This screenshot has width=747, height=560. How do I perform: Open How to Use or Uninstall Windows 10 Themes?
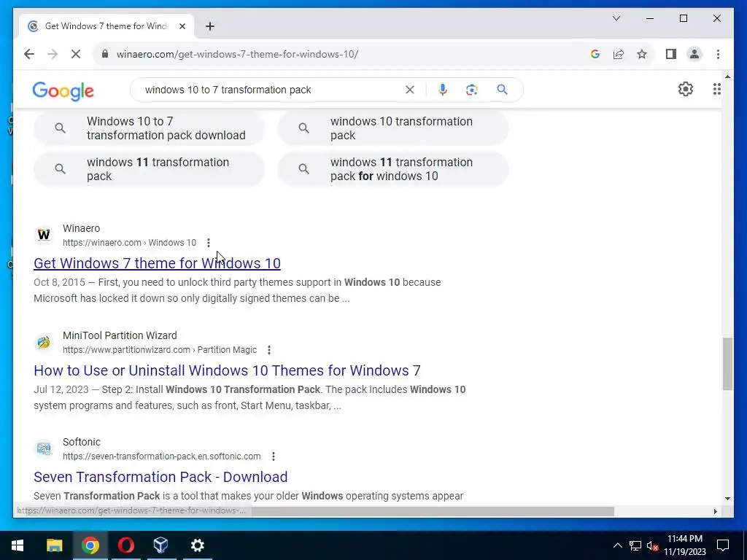pyautogui.click(x=228, y=370)
